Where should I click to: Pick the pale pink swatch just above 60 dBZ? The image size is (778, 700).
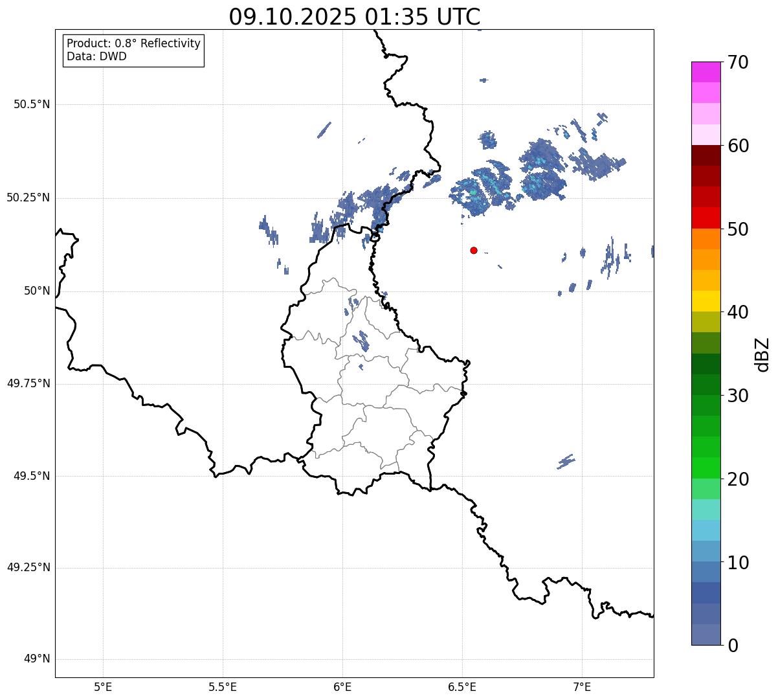[706, 135]
